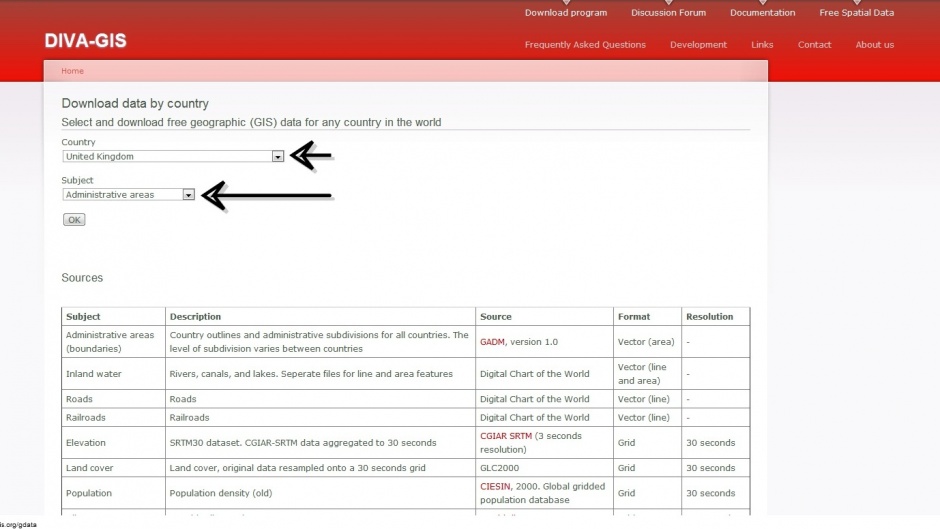The image size is (940, 529).
Task: Click the SRTM30 dataset description cell
Action: click(x=320, y=443)
